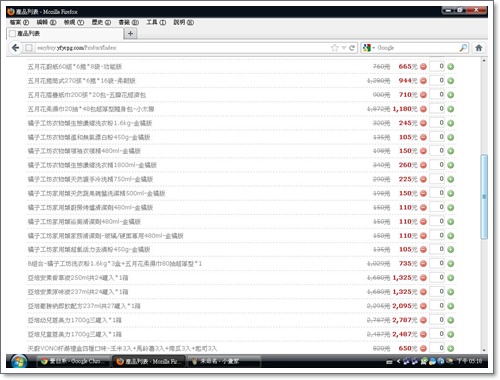The height and width of the screenshot is (380, 500).
Task: Decrease quantity for the 2,487元 item
Action: tap(423, 334)
